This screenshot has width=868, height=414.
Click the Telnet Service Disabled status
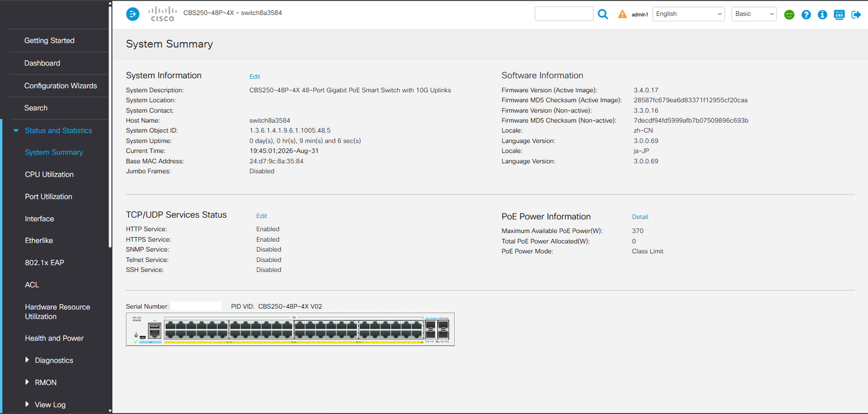pyautogui.click(x=269, y=260)
